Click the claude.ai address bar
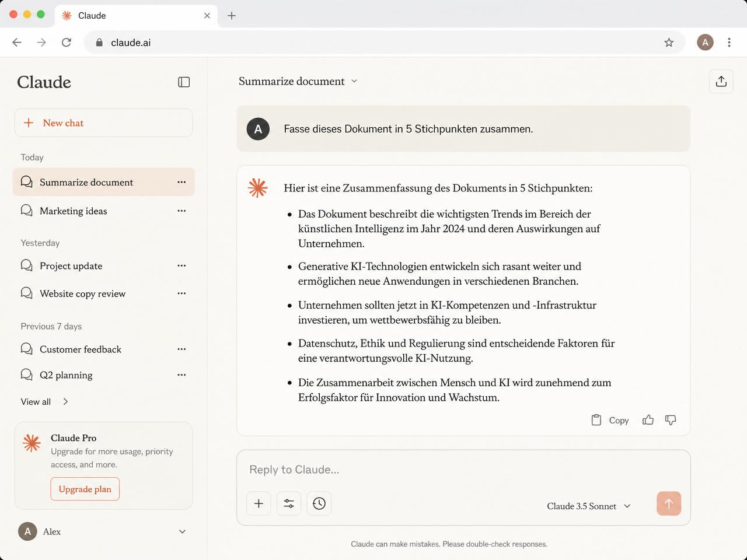This screenshot has height=560, width=747. click(384, 43)
